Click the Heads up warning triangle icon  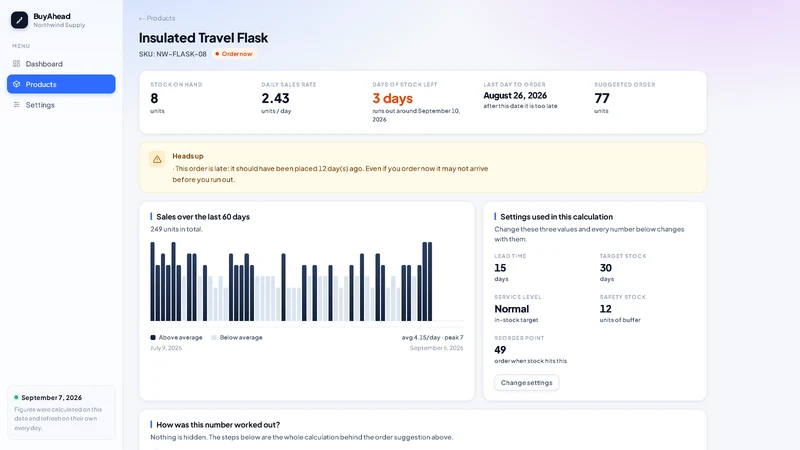pos(157,159)
